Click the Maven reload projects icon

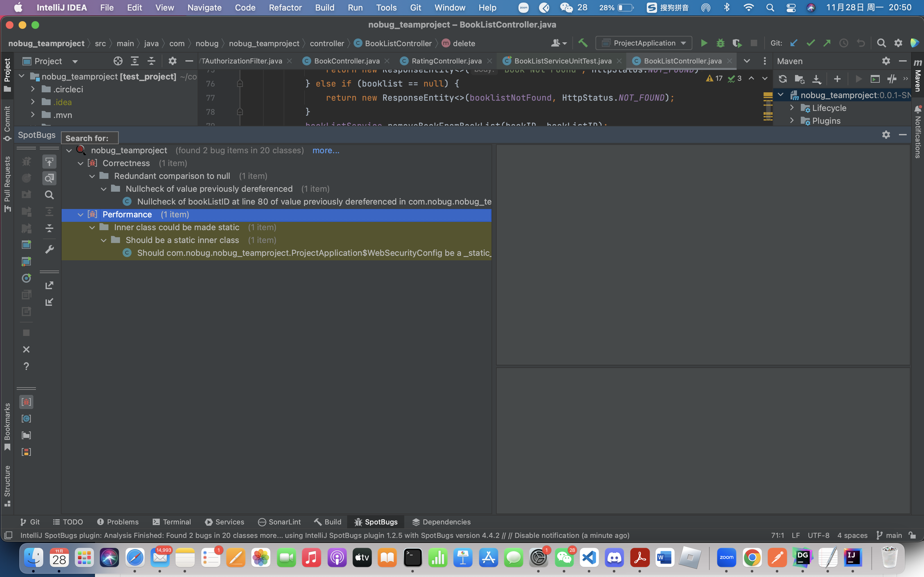782,79
